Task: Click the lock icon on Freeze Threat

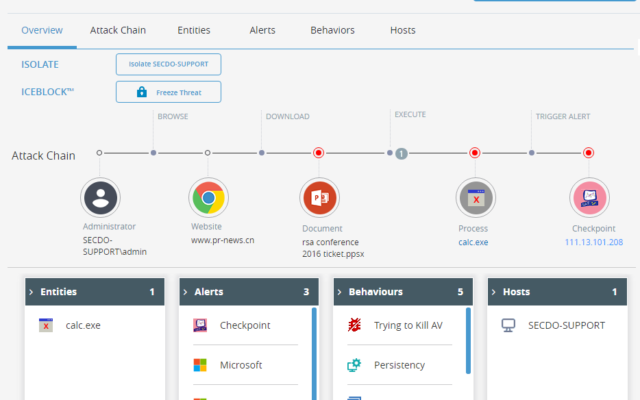Action: [x=142, y=92]
